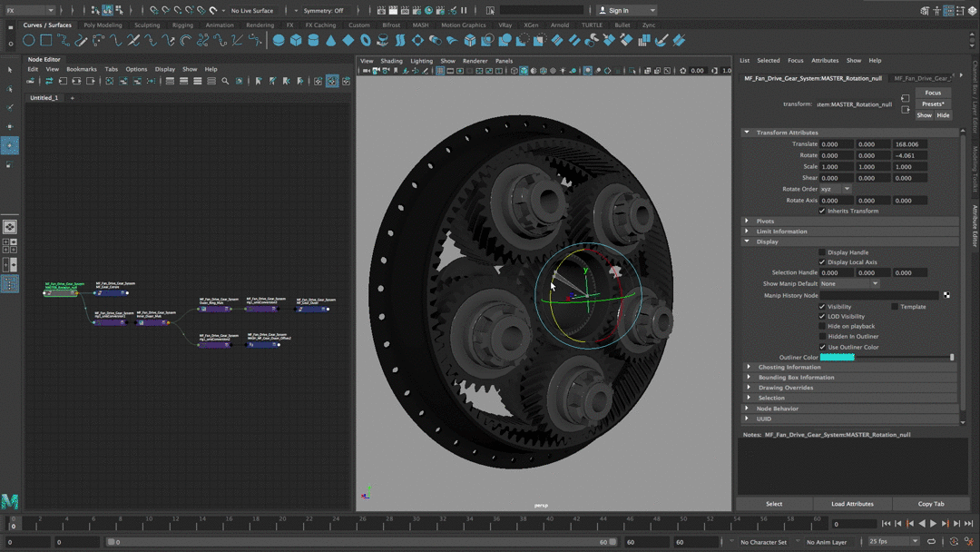
Task: Click the Snap to Grids magnet icon
Action: click(x=153, y=10)
